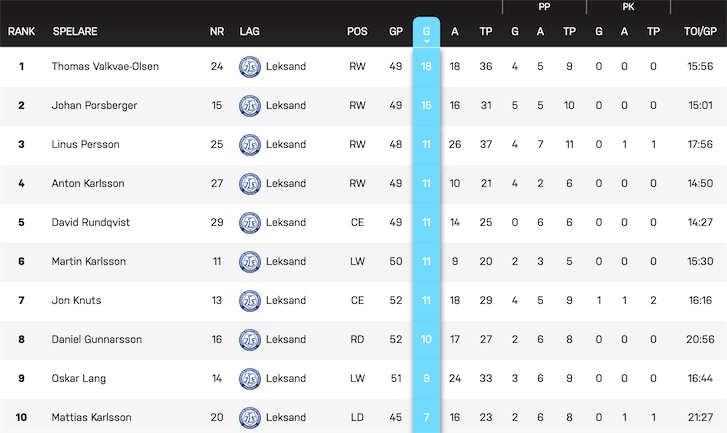Open player Daniel Gunnarsson's profile

pos(96,339)
